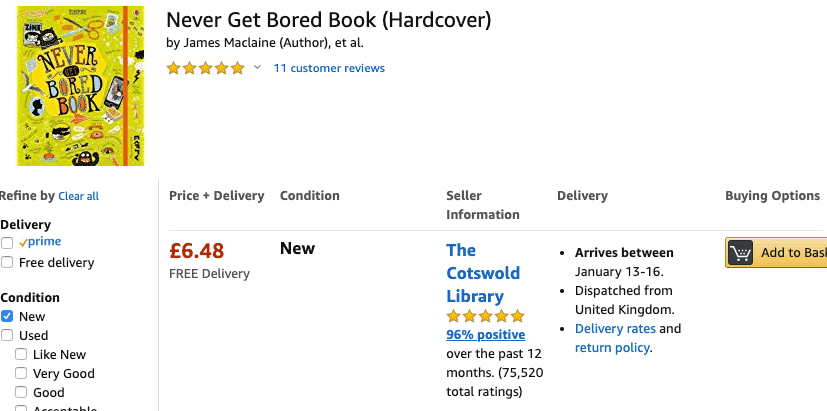Enable the Prime delivery checkbox
Screen dimensions: 827x411
[x=7, y=243]
